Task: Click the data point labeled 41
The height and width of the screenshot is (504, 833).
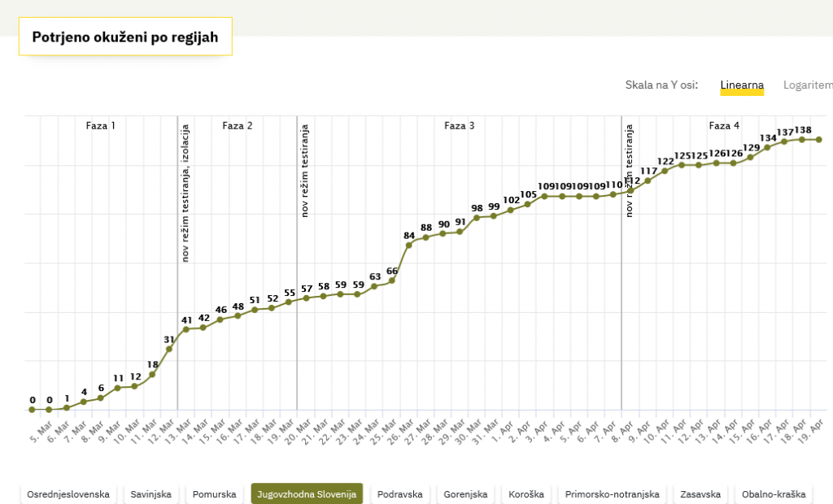Action: pos(186,329)
